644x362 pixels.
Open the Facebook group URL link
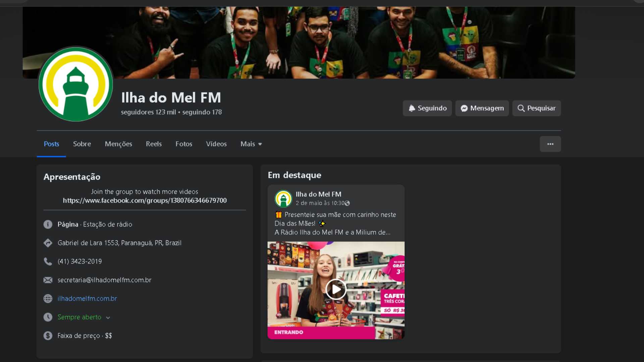click(145, 200)
